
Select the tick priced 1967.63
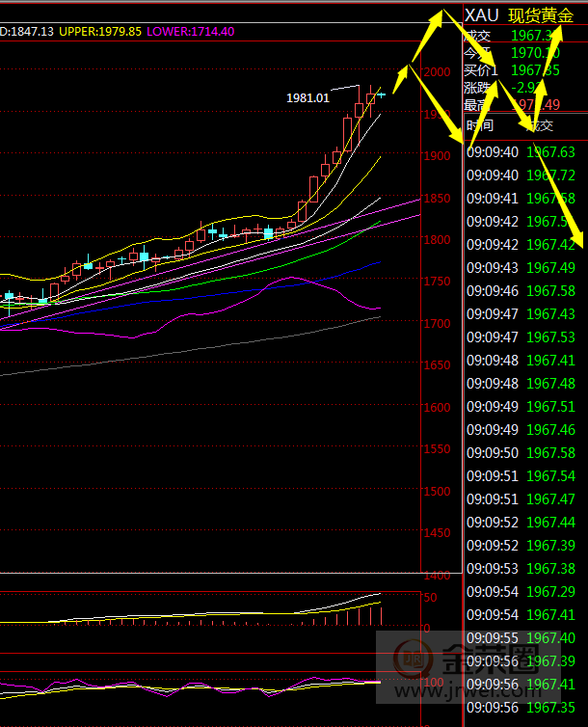[x=551, y=152]
